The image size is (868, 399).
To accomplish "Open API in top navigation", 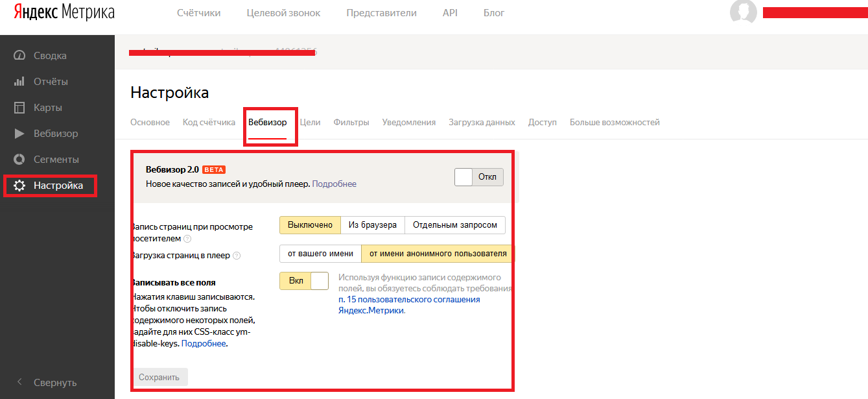I will [x=450, y=13].
